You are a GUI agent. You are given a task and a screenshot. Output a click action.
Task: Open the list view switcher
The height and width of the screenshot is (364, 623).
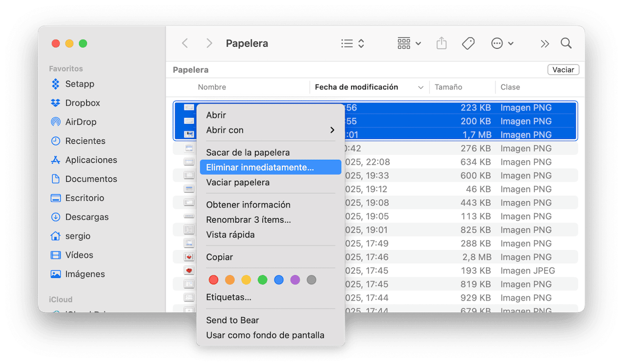pos(352,44)
